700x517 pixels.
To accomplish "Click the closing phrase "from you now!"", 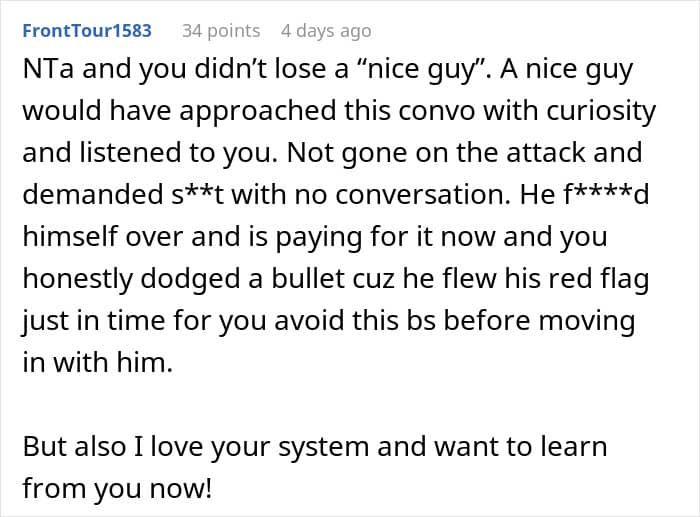I will [115, 489].
